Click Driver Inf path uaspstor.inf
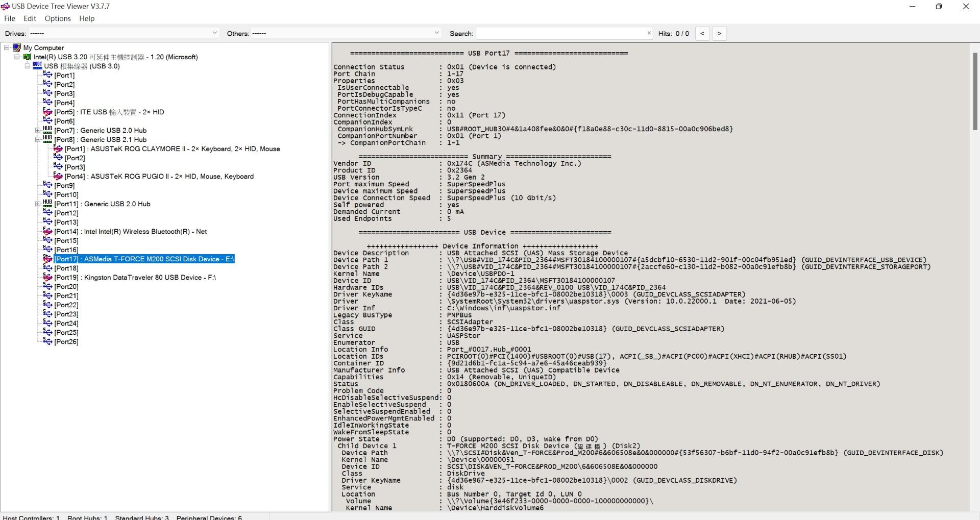 [x=504, y=308]
